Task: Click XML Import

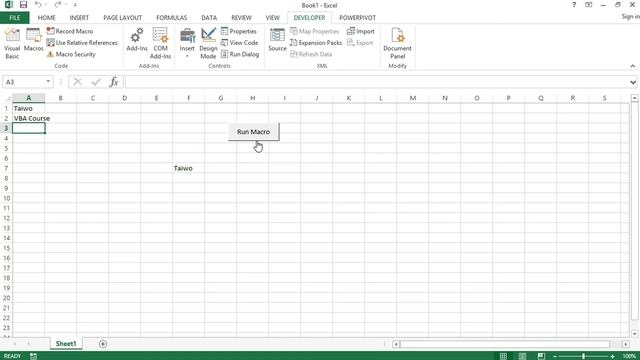Action: (360, 31)
